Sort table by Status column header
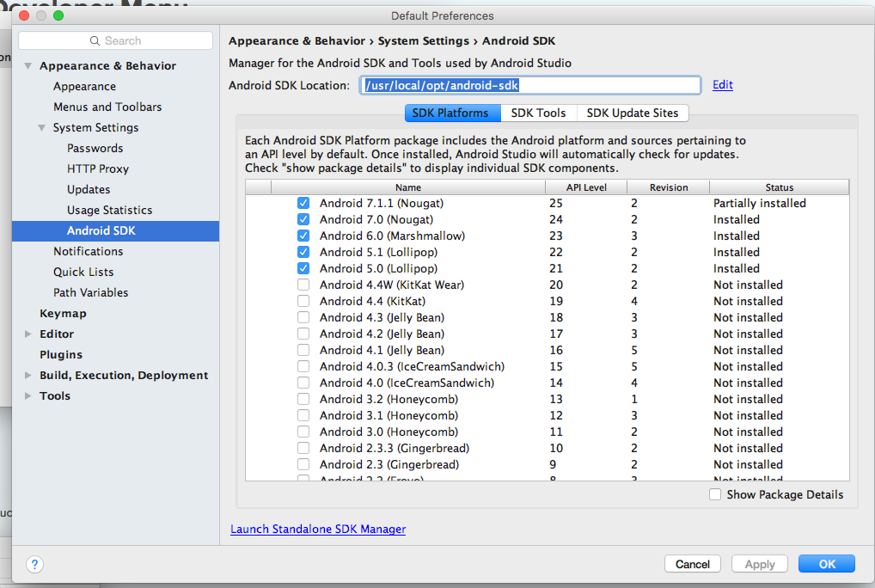The width and height of the screenshot is (875, 588). click(x=779, y=187)
